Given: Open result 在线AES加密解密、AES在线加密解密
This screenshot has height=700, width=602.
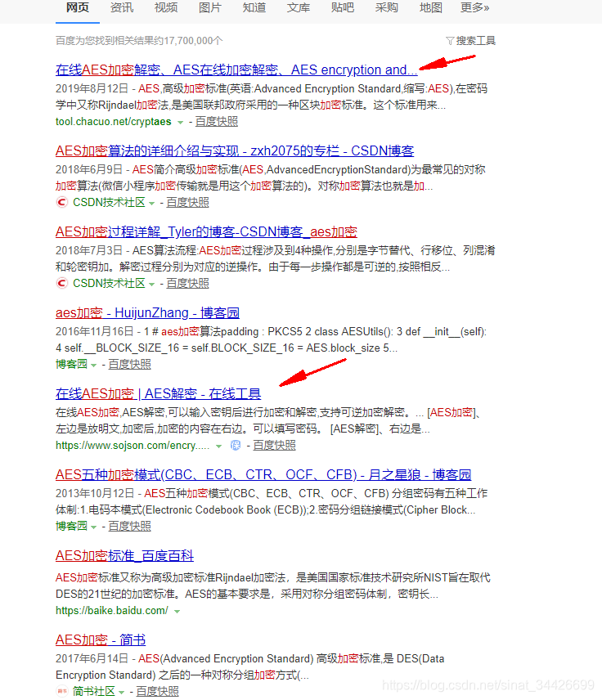Looking at the screenshot, I should click(236, 70).
